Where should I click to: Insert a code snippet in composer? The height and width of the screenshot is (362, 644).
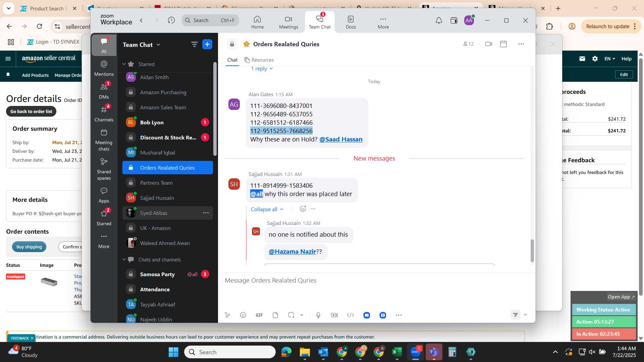point(351,315)
